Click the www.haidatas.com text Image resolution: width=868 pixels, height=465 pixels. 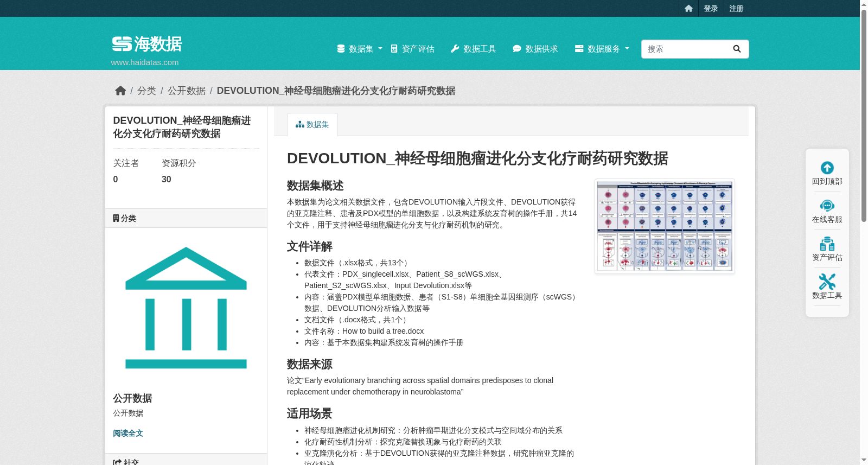(x=145, y=62)
